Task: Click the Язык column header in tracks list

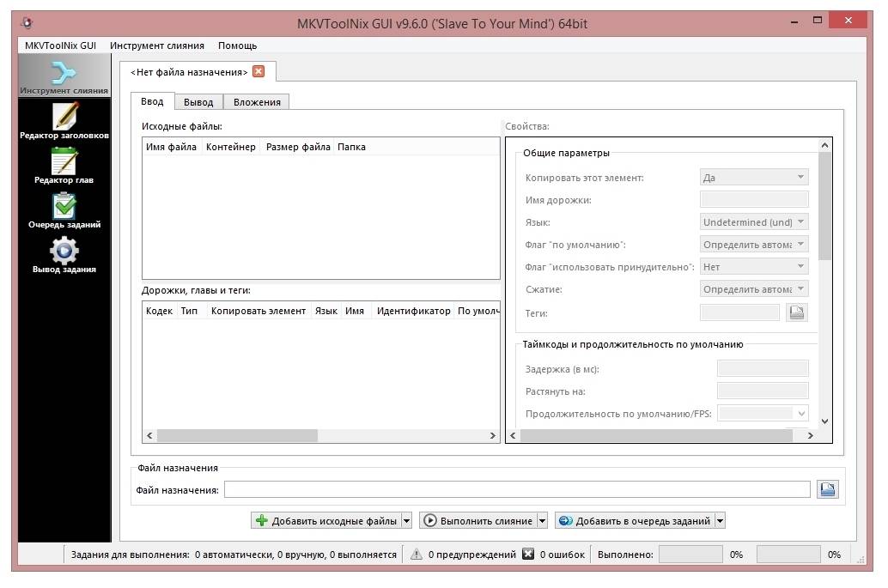Action: [x=326, y=311]
